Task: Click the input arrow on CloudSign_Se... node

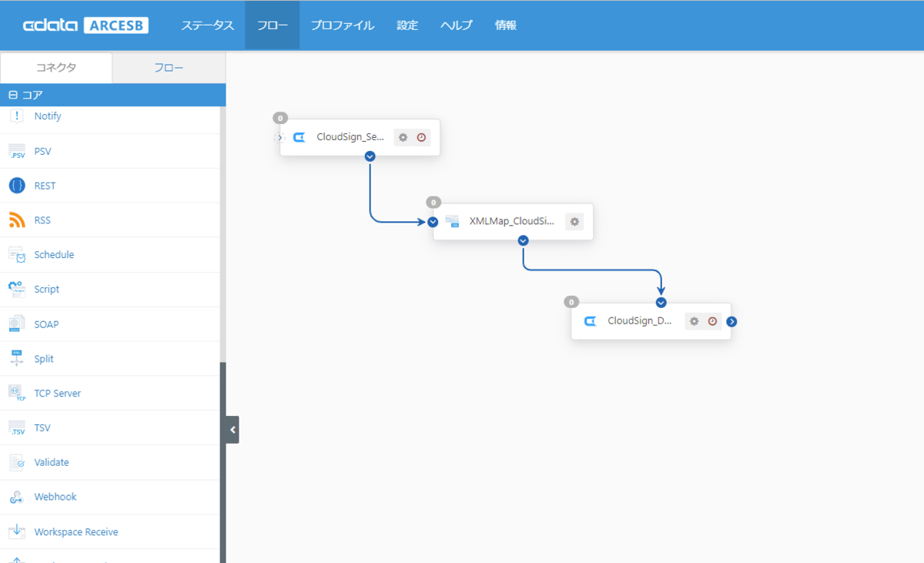Action: 280,138
